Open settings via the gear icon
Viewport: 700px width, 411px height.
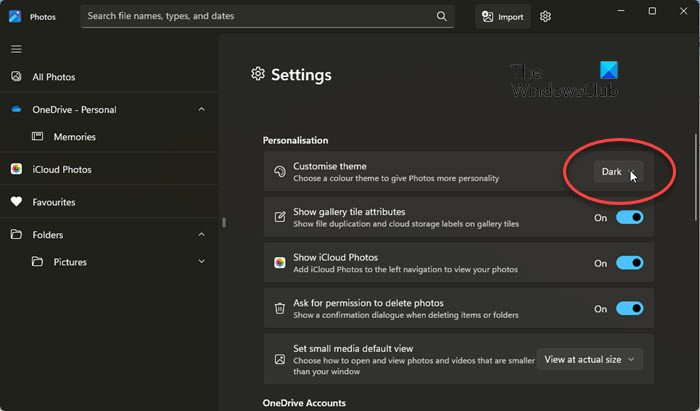coord(545,16)
